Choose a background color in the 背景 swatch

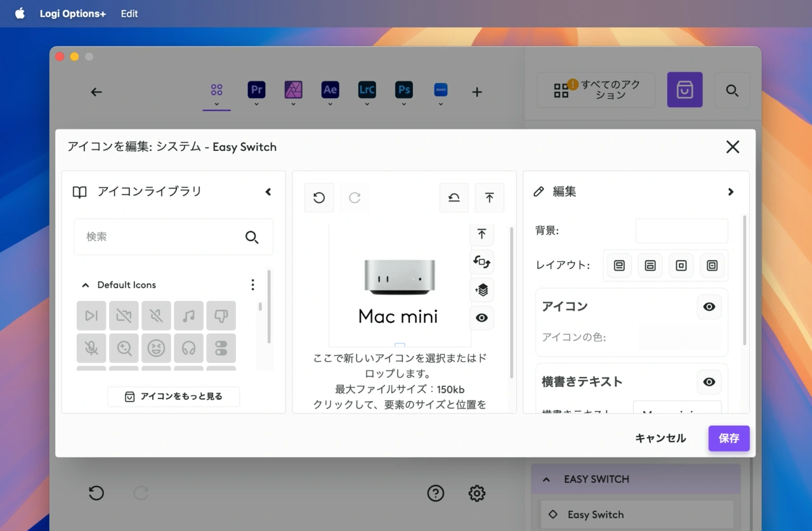(x=681, y=231)
